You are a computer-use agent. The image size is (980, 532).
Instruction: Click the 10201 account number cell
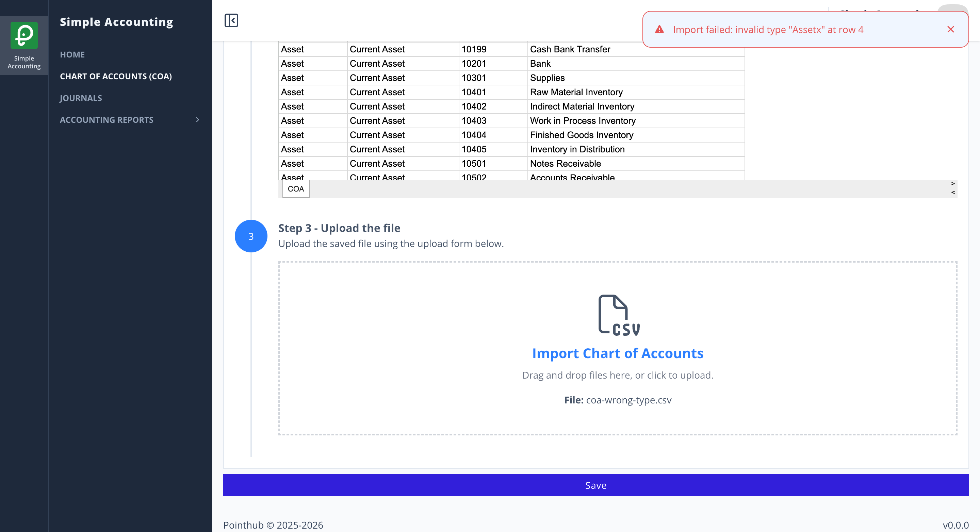coord(493,64)
